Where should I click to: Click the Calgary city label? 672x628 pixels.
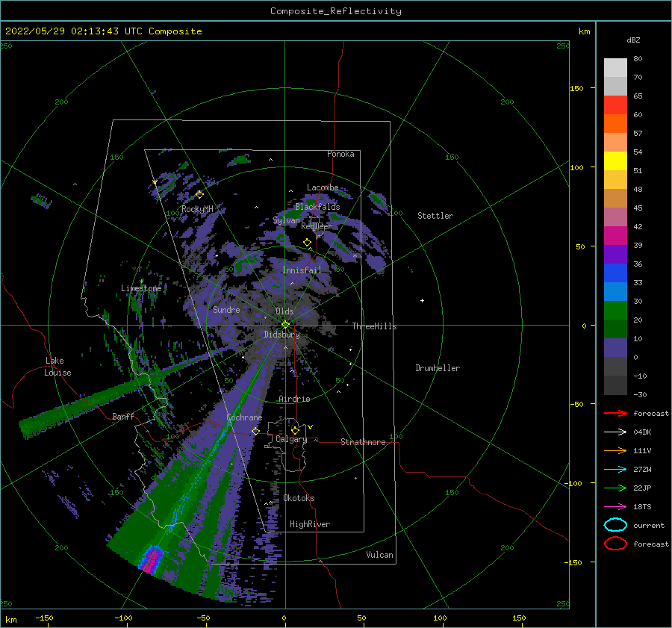(291, 439)
